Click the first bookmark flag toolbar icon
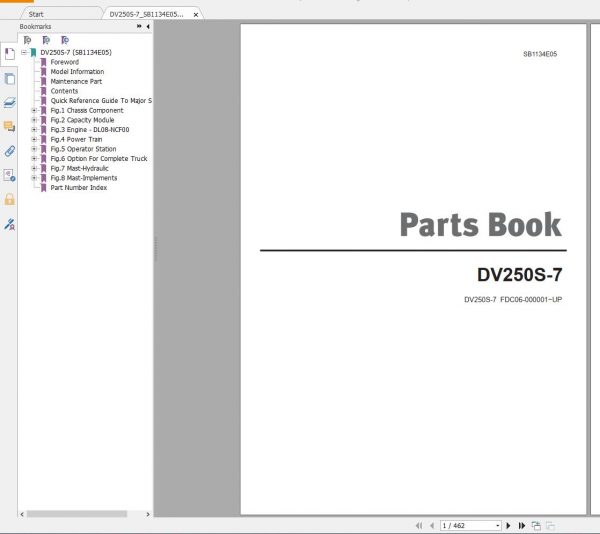 27,40
